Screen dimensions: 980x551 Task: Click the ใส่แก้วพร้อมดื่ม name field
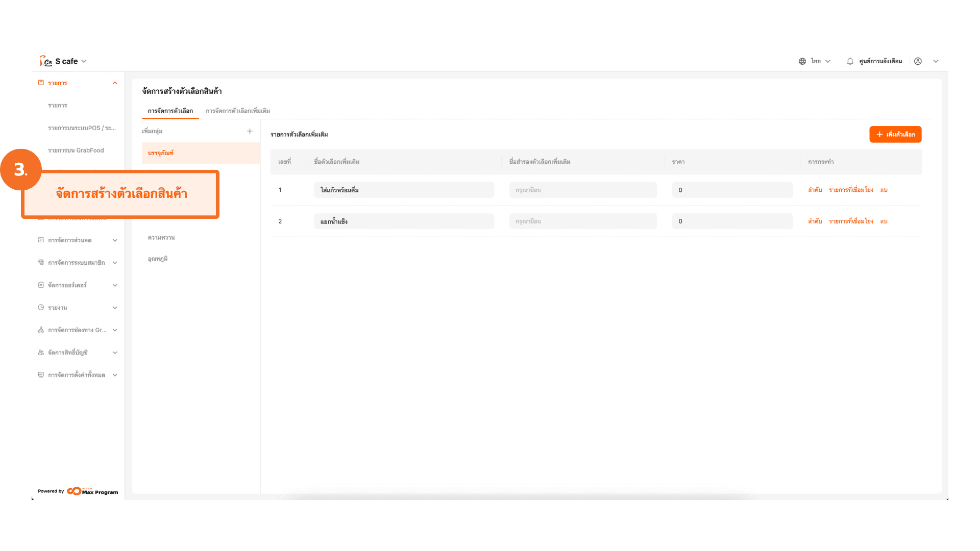[403, 190]
